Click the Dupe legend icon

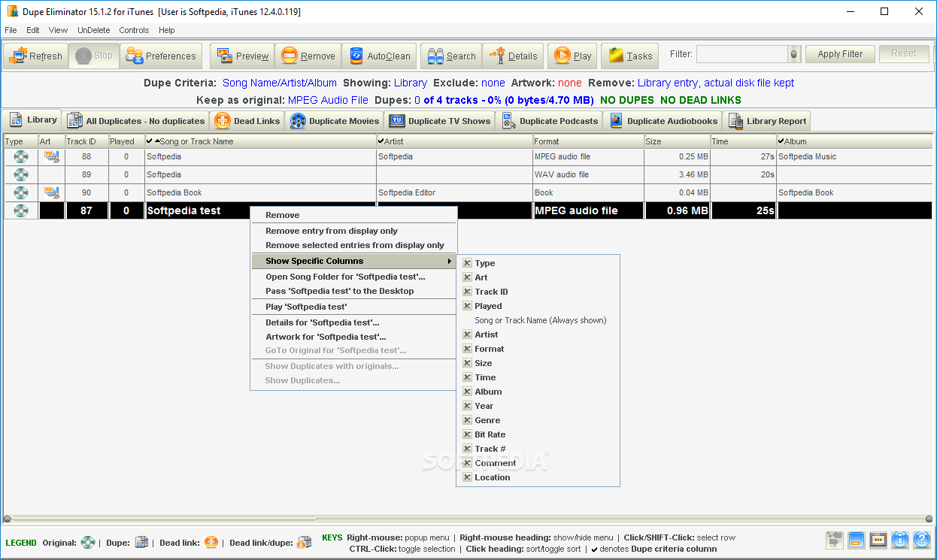141,543
